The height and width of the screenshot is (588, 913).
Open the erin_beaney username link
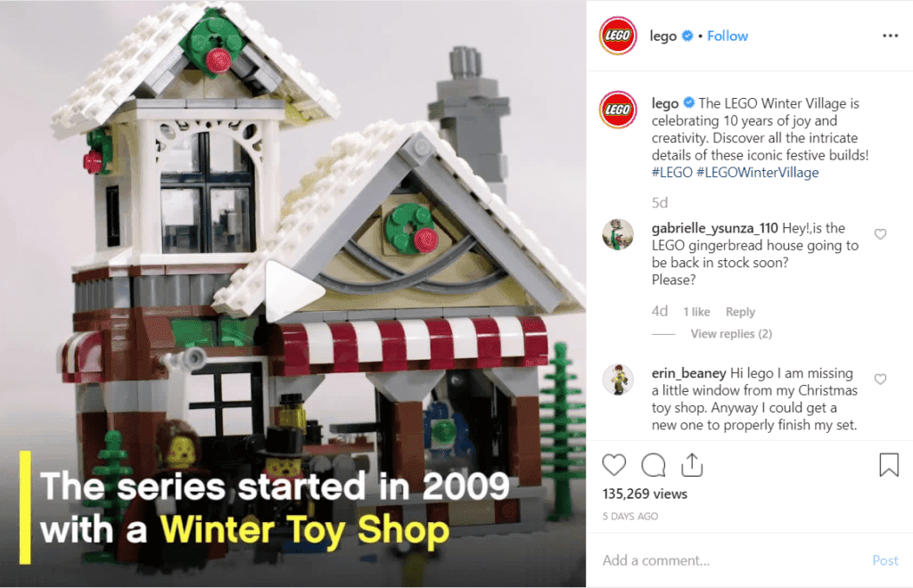click(689, 373)
